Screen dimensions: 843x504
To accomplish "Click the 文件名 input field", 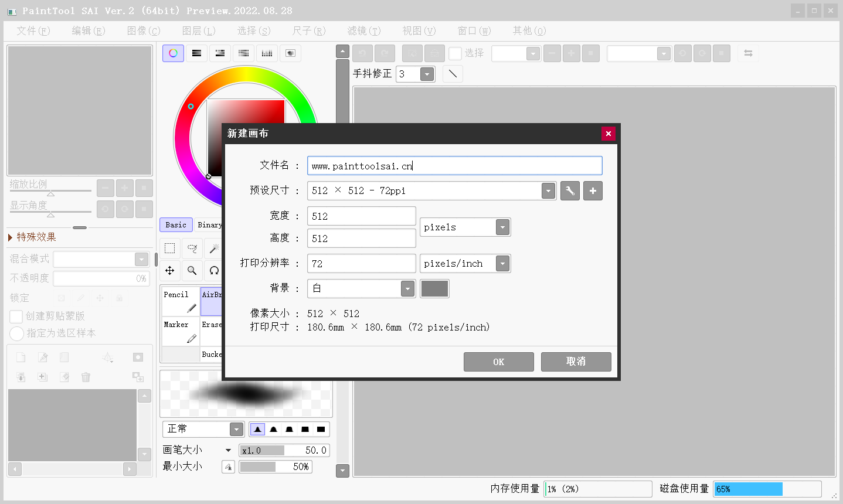I will point(455,166).
